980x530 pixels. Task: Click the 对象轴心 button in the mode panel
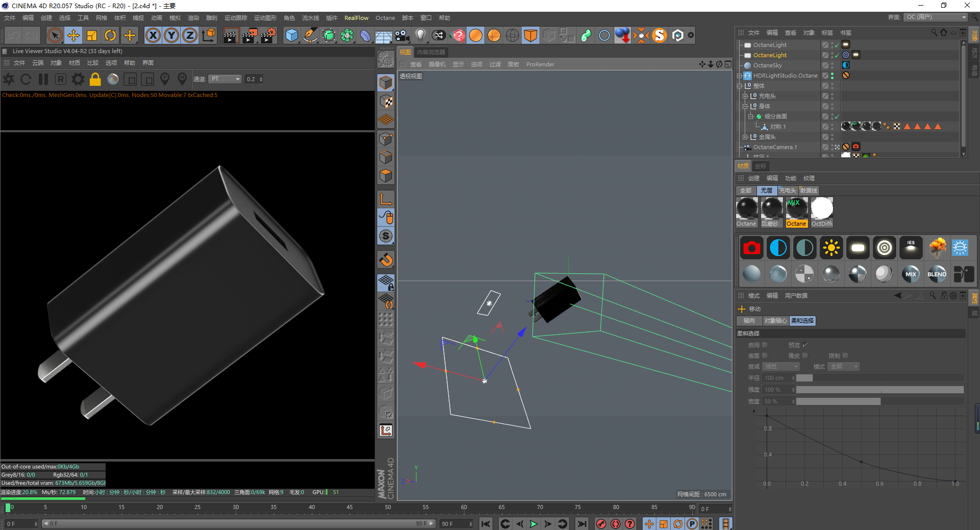coord(775,321)
